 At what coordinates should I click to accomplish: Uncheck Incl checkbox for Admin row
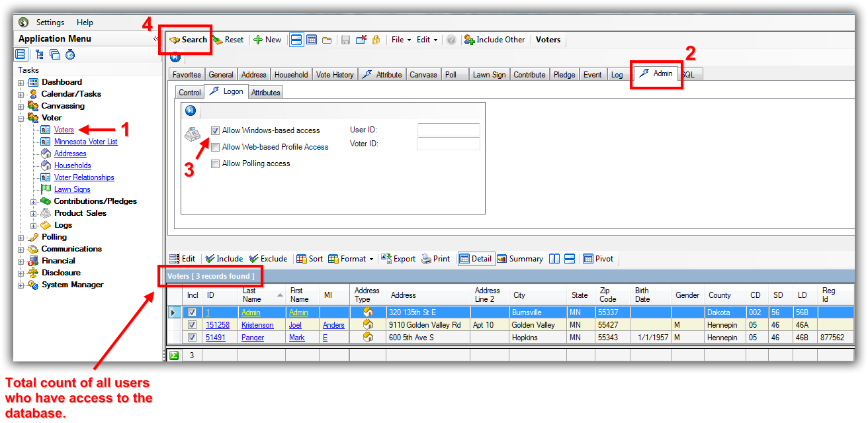click(x=192, y=312)
